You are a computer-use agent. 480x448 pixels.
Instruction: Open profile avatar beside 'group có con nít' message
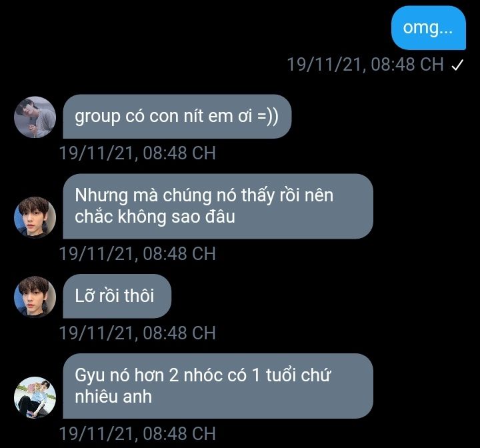point(35,117)
